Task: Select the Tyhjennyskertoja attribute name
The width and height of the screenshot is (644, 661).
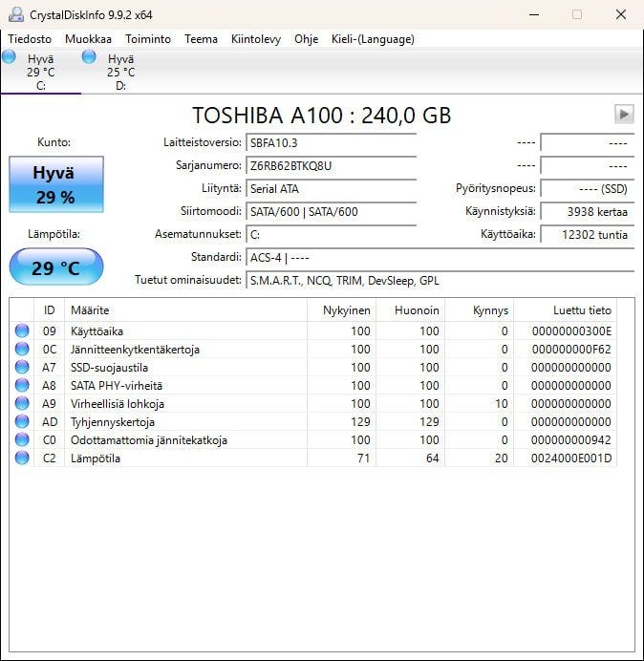Action: [x=113, y=422]
